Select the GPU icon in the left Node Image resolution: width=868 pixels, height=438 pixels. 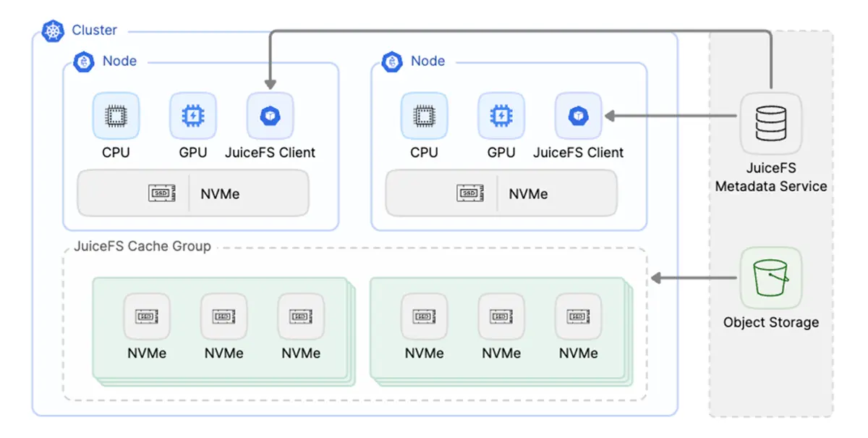coord(193,116)
